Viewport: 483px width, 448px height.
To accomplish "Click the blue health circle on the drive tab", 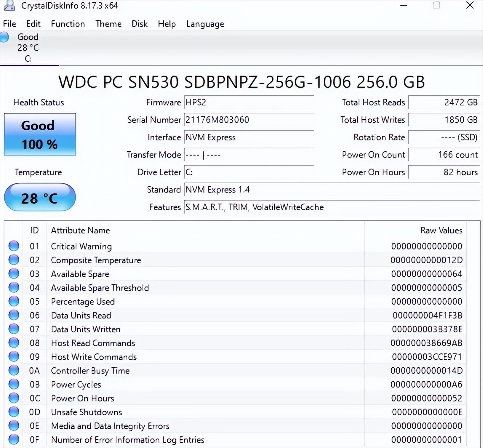I will pyautogui.click(x=5, y=37).
